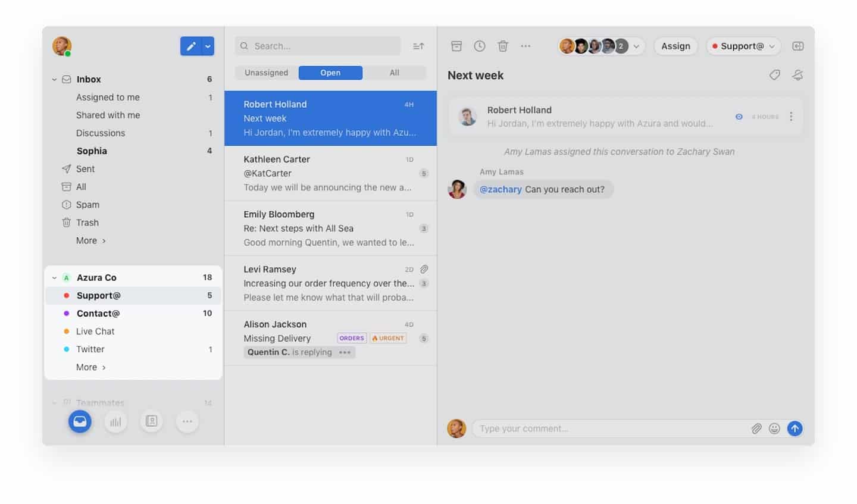The height and width of the screenshot is (504, 857).
Task: Collapse the Azura Co section
Action: tap(54, 277)
